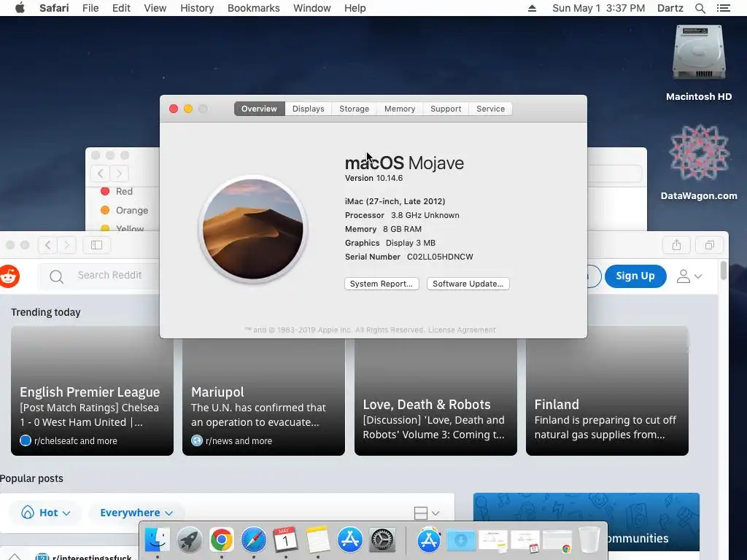Open the Window menu
Viewport: 747px width, 560px height.
[x=312, y=8]
